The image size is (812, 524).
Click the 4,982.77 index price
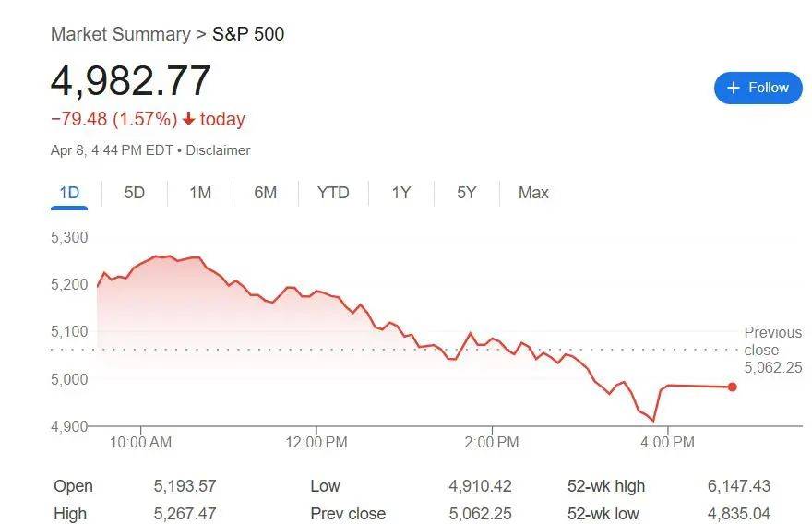(x=131, y=81)
